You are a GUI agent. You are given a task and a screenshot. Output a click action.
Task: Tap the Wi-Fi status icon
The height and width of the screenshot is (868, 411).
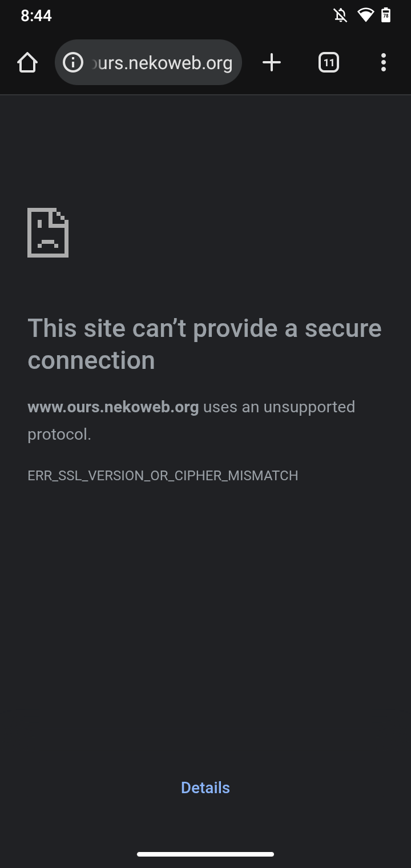coord(365,15)
